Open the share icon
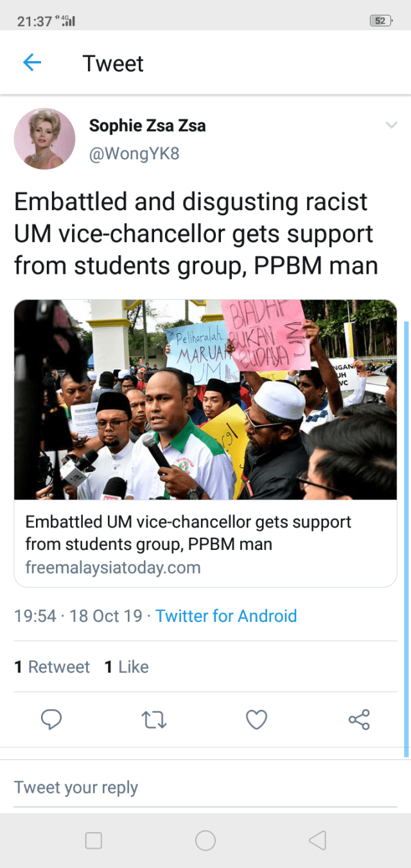Viewport: 411px width, 868px height. tap(359, 720)
